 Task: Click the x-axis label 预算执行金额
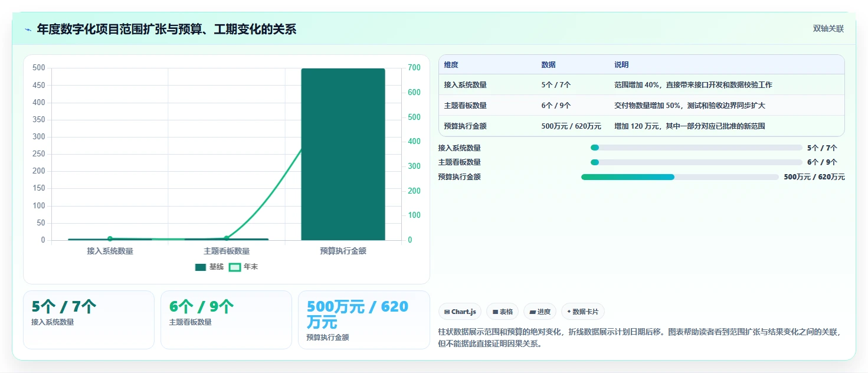click(x=343, y=251)
